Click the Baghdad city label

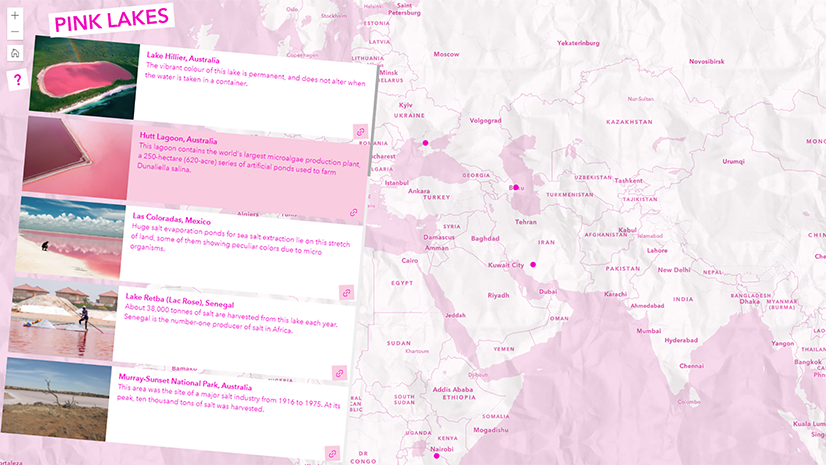485,239
